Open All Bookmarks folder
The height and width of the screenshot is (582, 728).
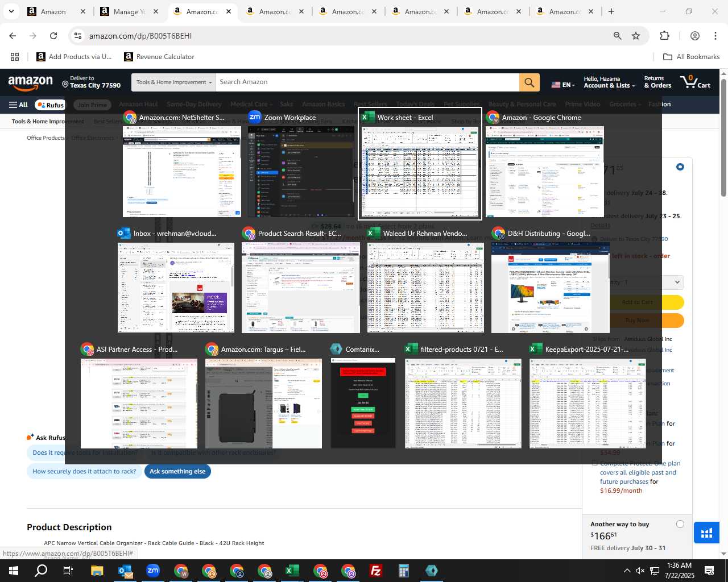[692, 57]
